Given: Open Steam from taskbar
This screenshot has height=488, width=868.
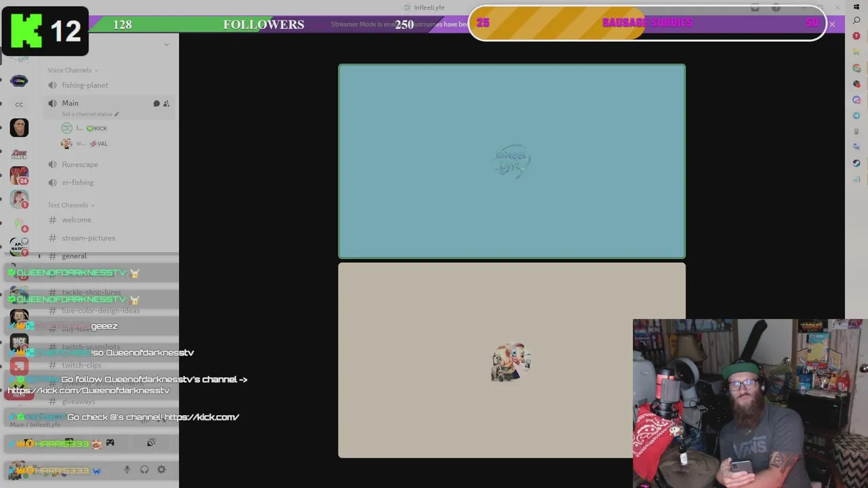Looking at the screenshot, I should [x=856, y=163].
